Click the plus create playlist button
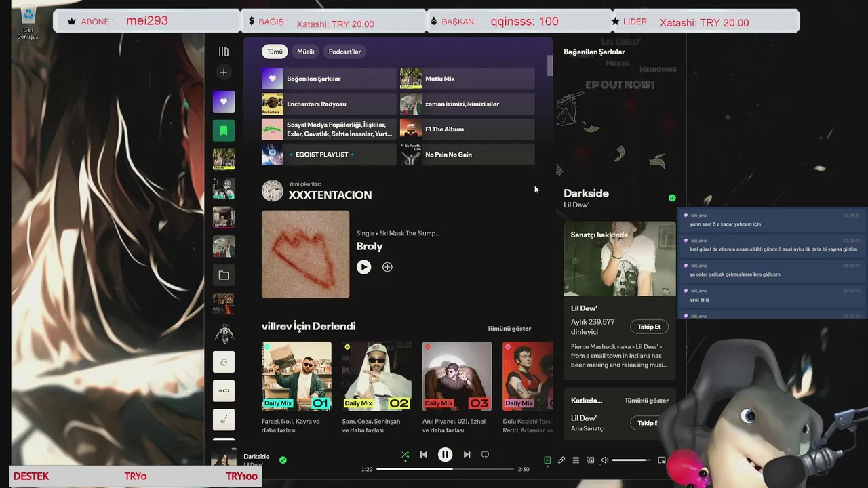The image size is (868, 488). click(224, 73)
